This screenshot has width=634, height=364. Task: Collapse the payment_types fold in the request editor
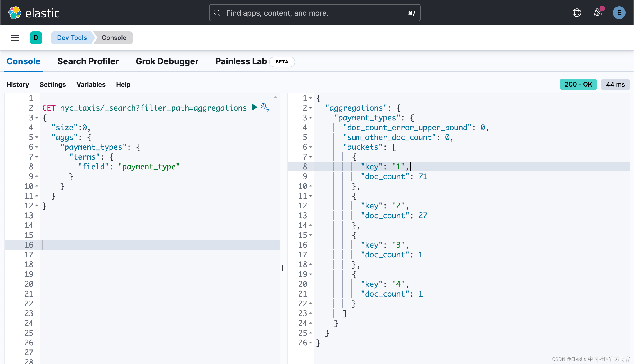point(37,147)
